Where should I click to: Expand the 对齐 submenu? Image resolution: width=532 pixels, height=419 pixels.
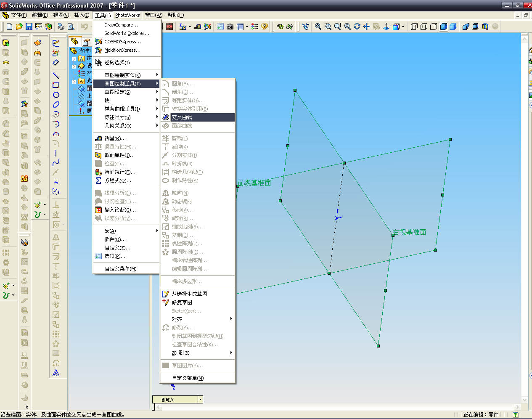[x=197, y=319]
